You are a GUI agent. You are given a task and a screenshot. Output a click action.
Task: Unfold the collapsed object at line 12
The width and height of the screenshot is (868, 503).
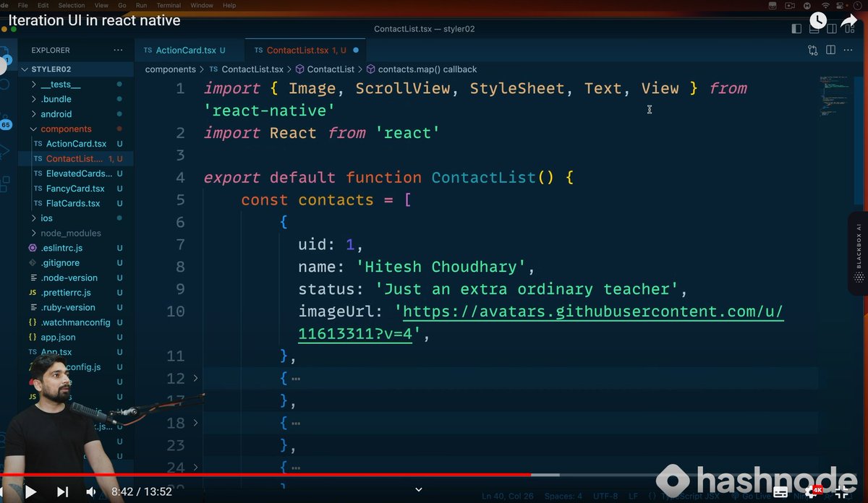195,378
